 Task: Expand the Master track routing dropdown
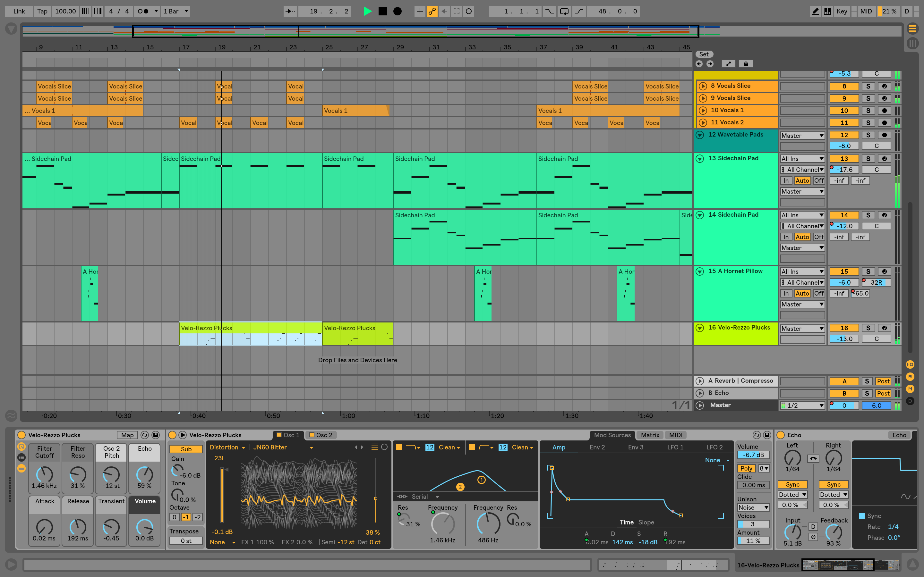[803, 405]
